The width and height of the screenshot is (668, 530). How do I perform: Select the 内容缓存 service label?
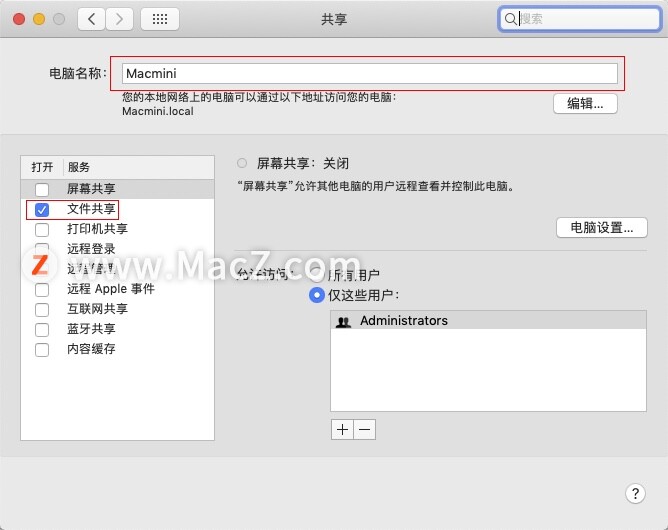(x=91, y=349)
